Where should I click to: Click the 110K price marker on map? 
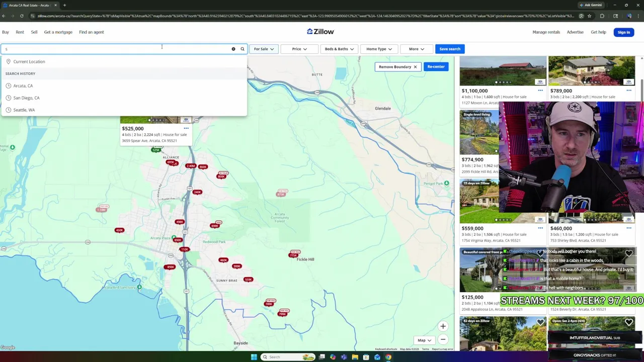pyautogui.click(x=185, y=249)
